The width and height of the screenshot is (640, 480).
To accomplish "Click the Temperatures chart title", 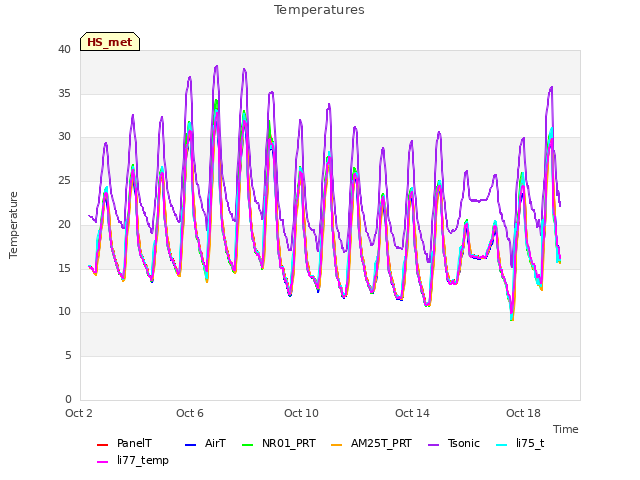I will point(319,10).
